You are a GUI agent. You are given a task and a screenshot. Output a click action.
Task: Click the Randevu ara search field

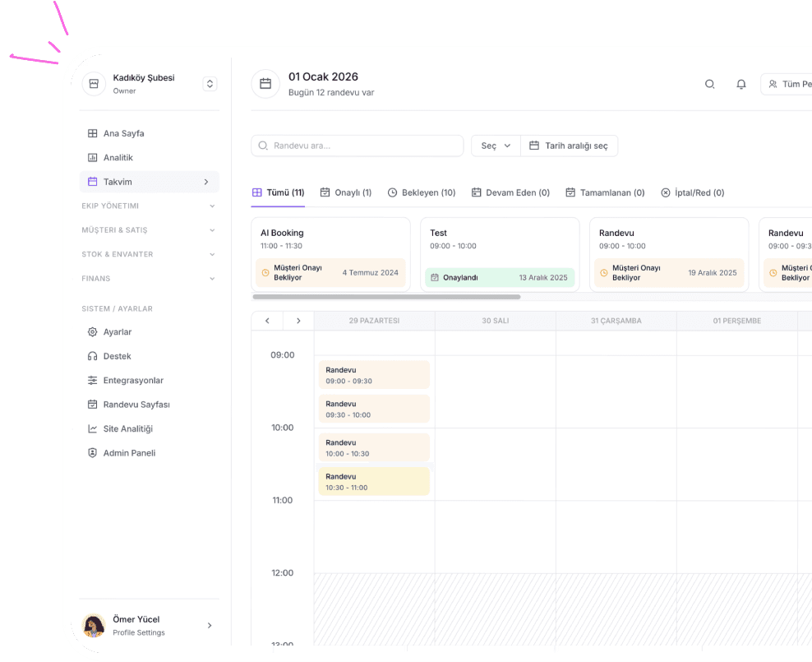point(358,146)
